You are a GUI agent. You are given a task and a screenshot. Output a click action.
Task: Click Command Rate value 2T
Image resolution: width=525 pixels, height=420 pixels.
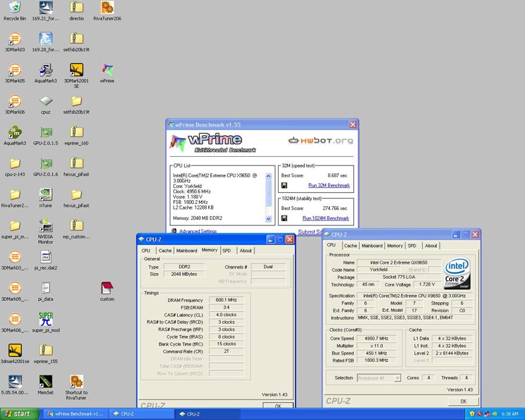click(226, 351)
